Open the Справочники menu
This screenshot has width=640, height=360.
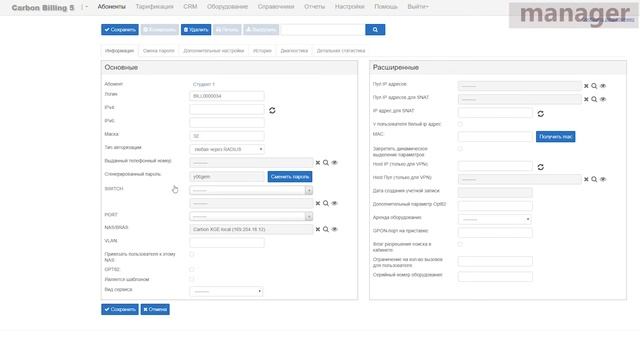point(276,7)
